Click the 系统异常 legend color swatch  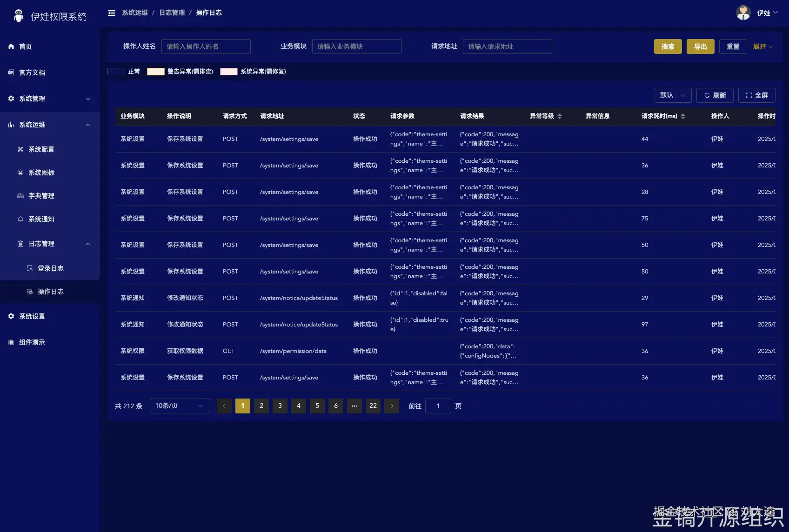229,72
